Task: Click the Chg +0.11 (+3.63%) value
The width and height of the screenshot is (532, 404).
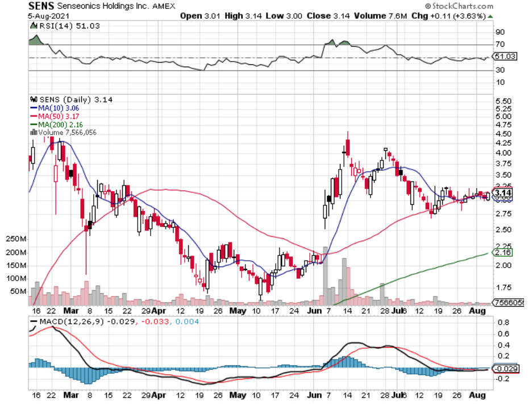Action: (448, 16)
